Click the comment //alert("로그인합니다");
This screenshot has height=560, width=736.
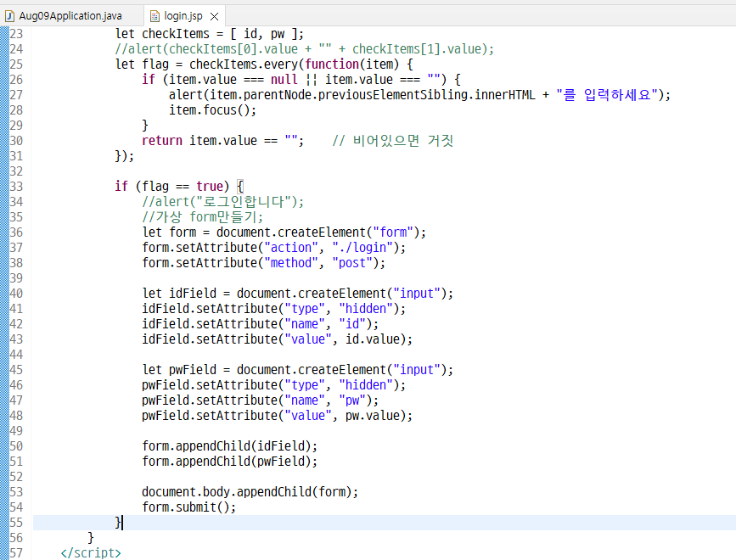pos(223,202)
